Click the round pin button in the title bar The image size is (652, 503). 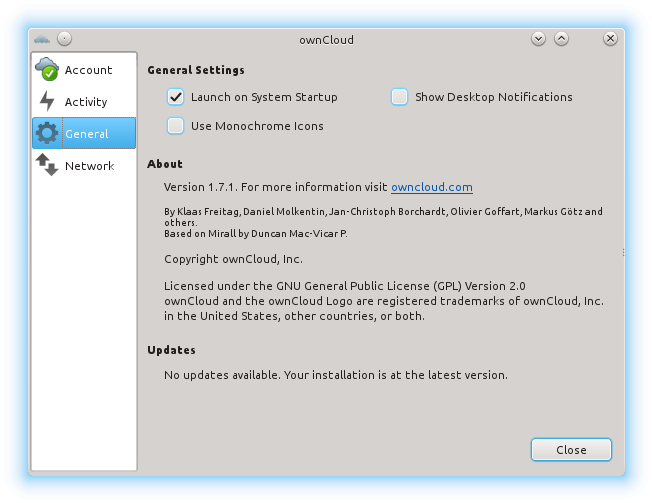pyautogui.click(x=64, y=39)
